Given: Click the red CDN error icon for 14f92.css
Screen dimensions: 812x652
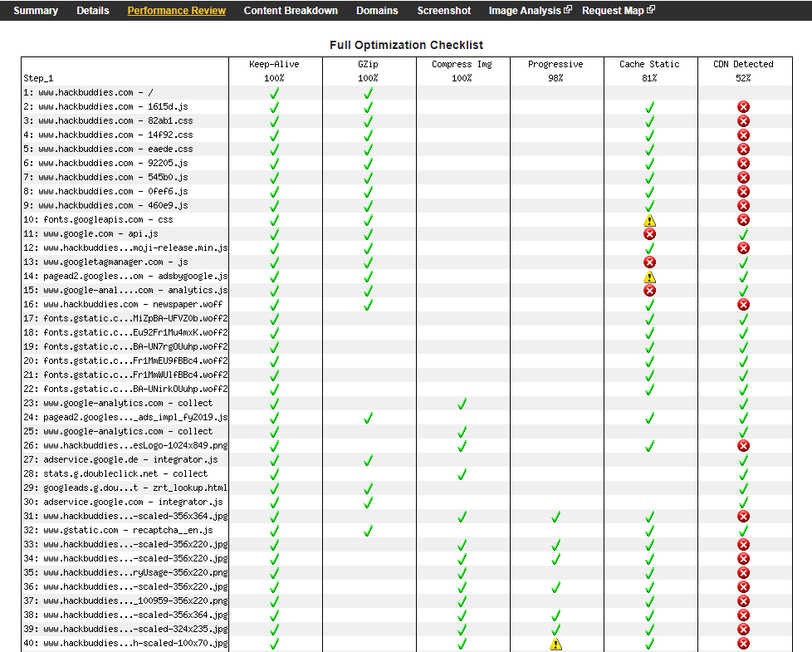Looking at the screenshot, I should click(743, 135).
